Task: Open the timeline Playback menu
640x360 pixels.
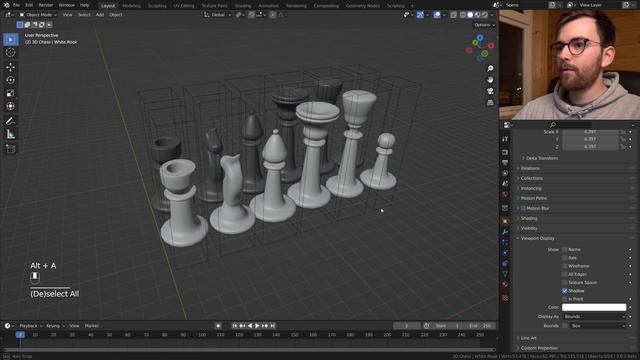Action: click(x=31, y=326)
